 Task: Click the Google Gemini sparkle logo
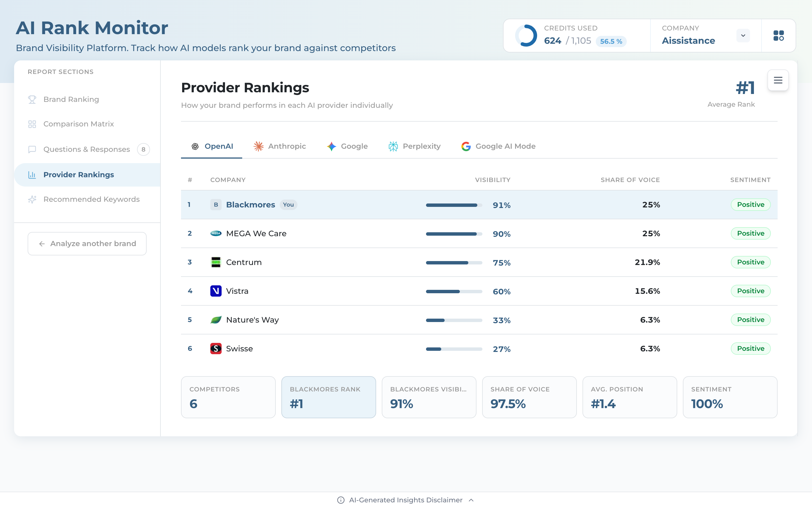(x=332, y=146)
